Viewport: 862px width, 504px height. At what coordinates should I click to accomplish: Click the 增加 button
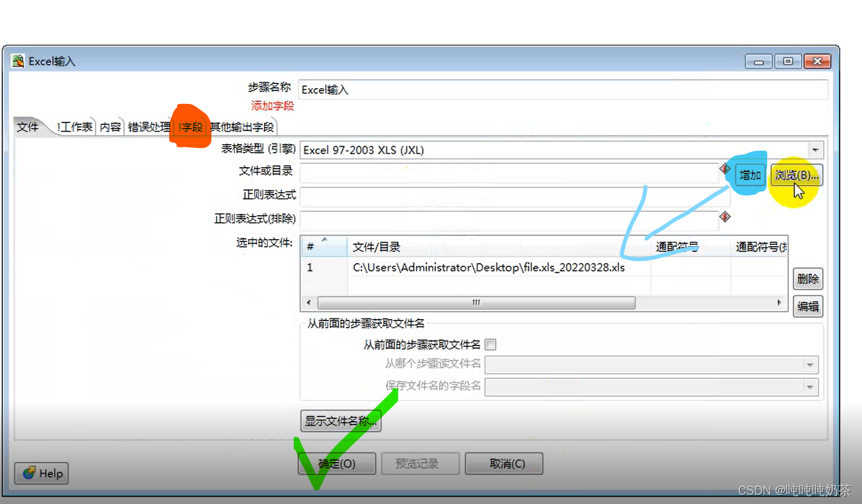point(750,175)
